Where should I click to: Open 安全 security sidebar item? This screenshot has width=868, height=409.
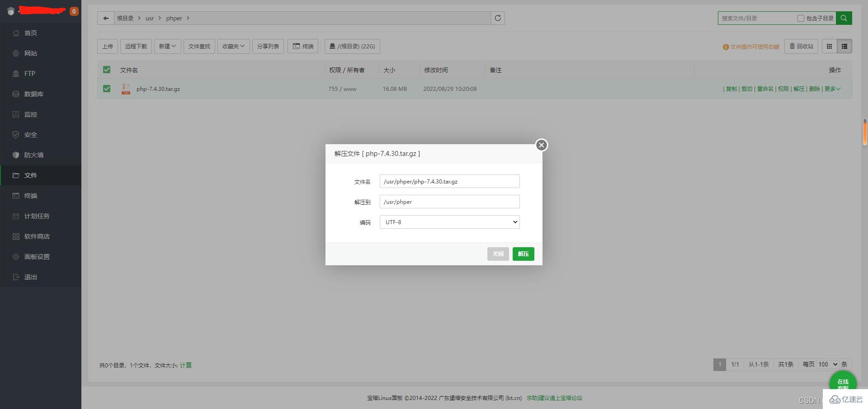pos(41,135)
